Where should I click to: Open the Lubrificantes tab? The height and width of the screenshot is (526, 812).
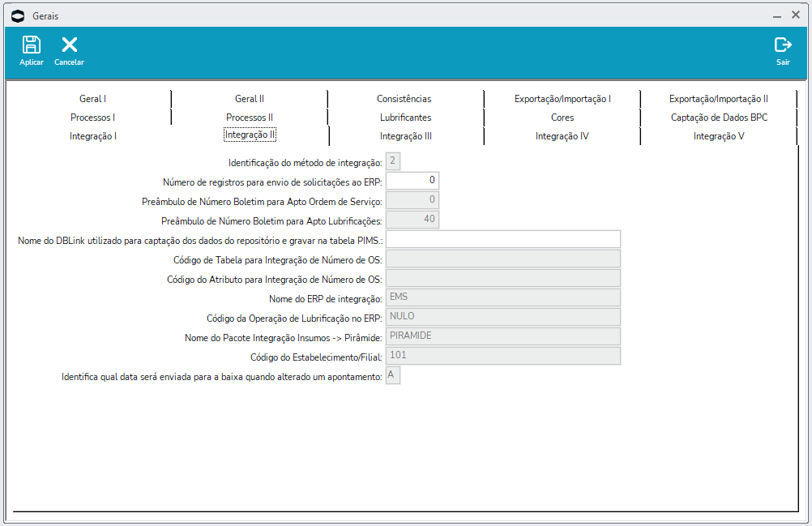tap(405, 118)
